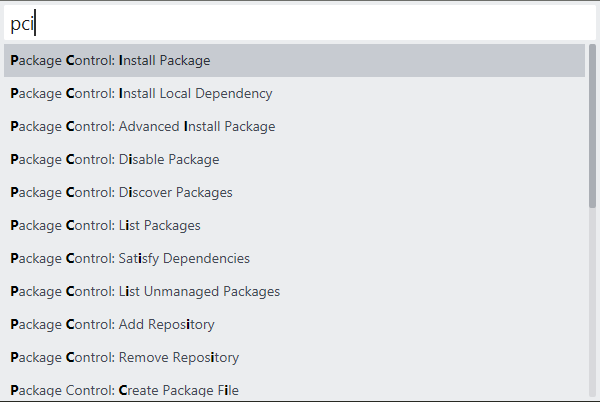
Task: Click the command list vertical scrollbar thumb
Action: (592, 126)
